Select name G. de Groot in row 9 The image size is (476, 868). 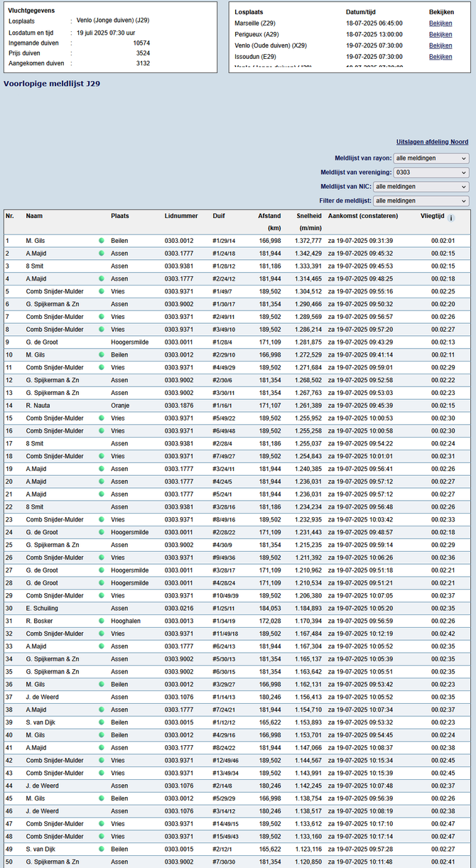[42, 342]
